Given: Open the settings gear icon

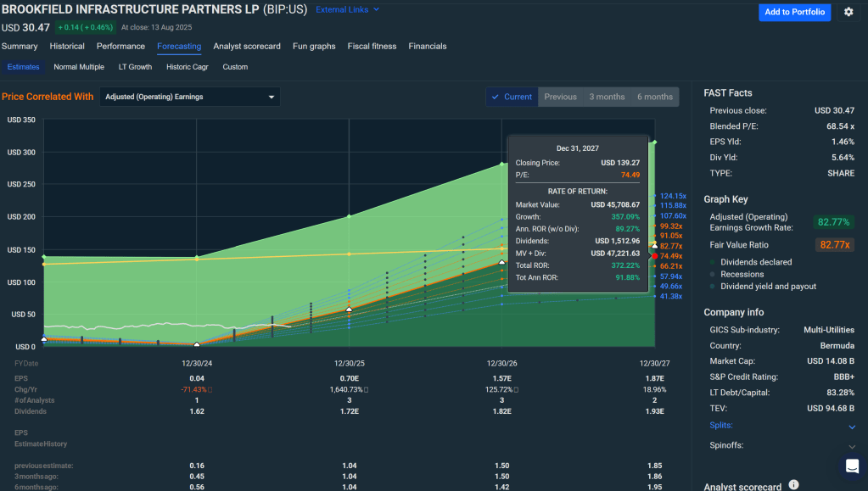Looking at the screenshot, I should (x=848, y=12).
